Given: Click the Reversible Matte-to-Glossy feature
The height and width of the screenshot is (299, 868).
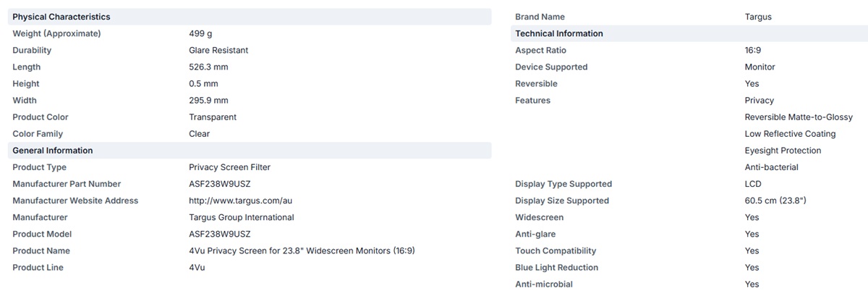Looking at the screenshot, I should click(799, 117).
